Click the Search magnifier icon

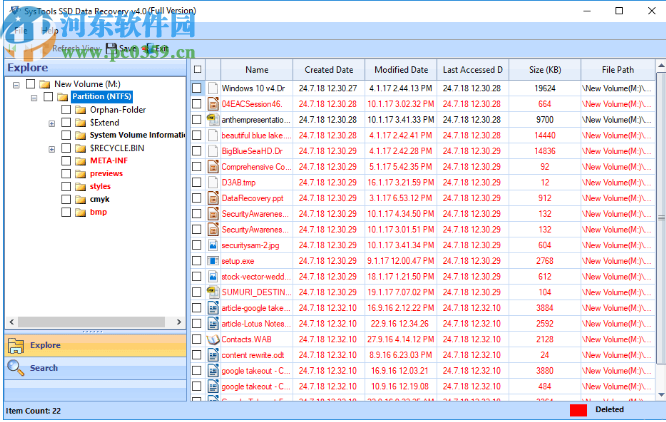pyautogui.click(x=16, y=368)
